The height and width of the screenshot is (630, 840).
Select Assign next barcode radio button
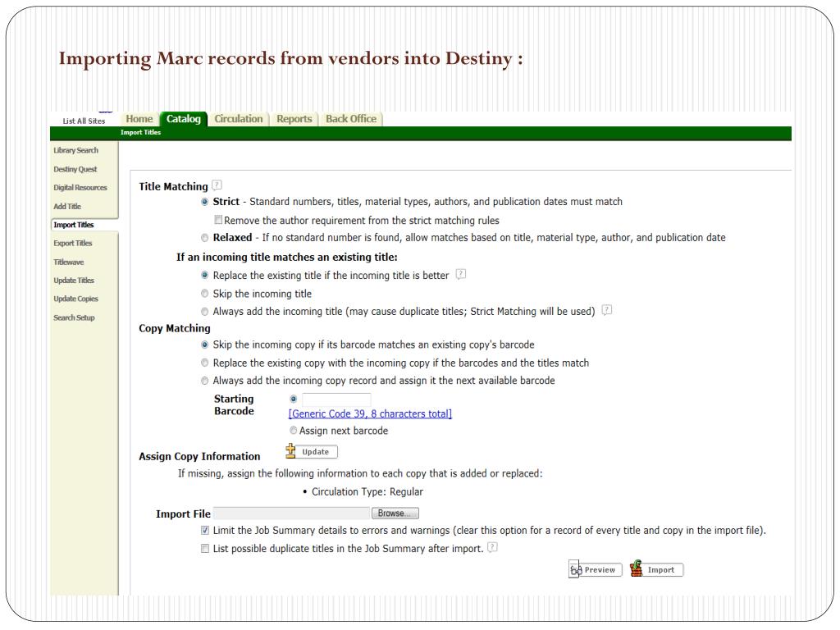[293, 430]
